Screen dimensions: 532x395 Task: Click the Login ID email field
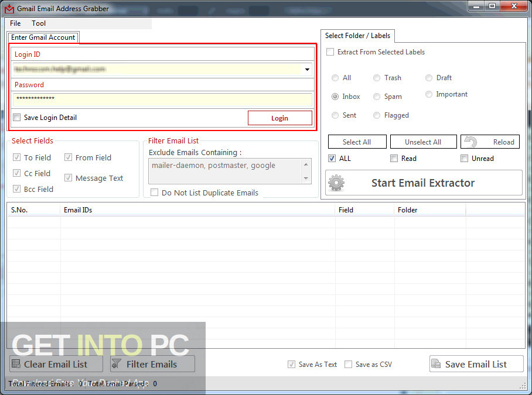click(157, 70)
